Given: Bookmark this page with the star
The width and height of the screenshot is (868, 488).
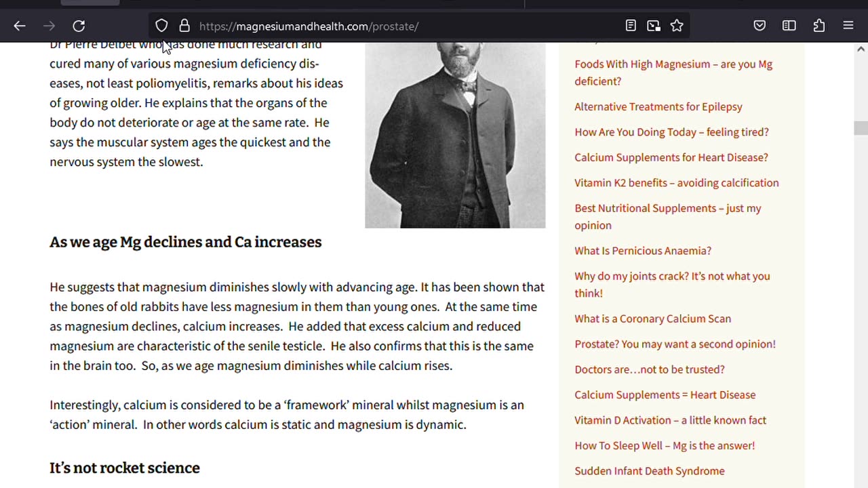Looking at the screenshot, I should pyautogui.click(x=677, y=26).
